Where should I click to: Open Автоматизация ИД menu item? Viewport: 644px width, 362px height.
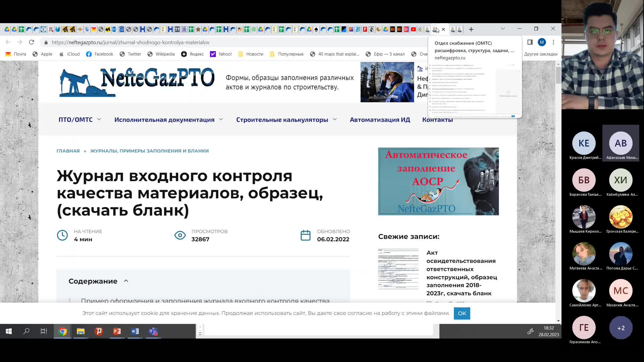click(x=380, y=120)
